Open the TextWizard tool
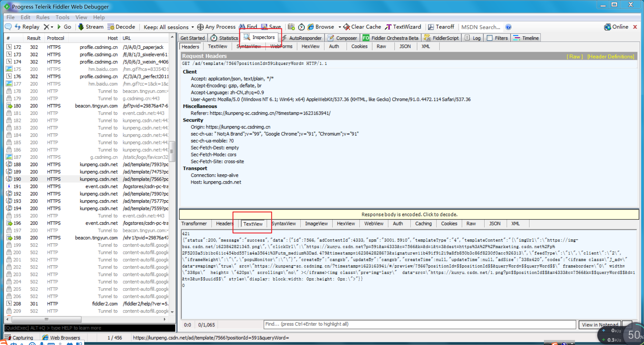This screenshot has height=345, width=644. tap(403, 27)
